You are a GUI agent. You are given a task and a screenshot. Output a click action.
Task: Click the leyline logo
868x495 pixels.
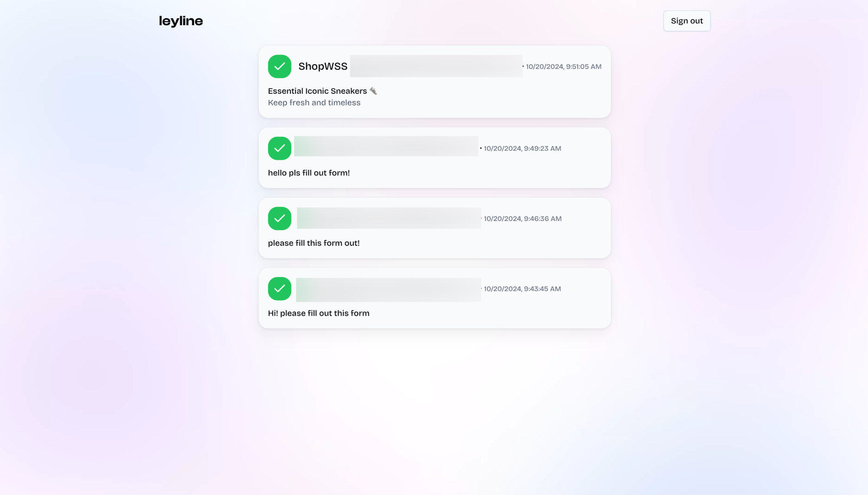click(x=181, y=21)
